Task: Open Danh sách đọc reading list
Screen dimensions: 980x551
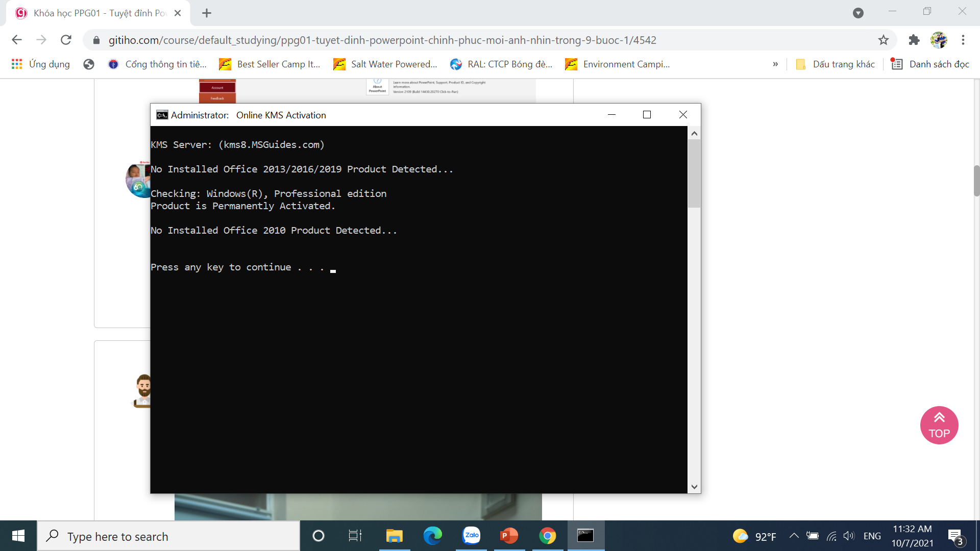Action: (x=930, y=64)
